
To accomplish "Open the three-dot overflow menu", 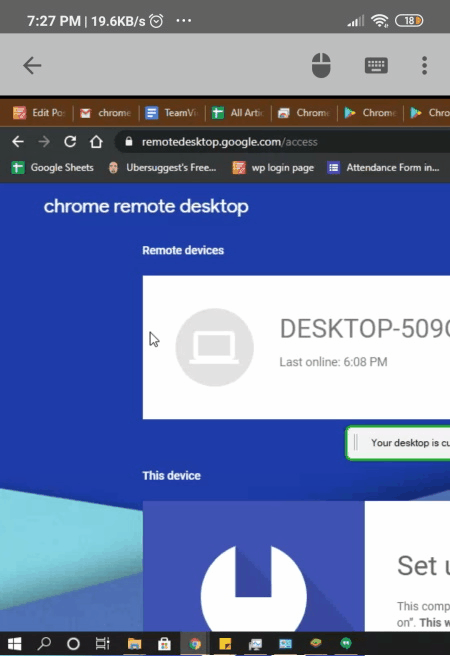I will (x=424, y=66).
